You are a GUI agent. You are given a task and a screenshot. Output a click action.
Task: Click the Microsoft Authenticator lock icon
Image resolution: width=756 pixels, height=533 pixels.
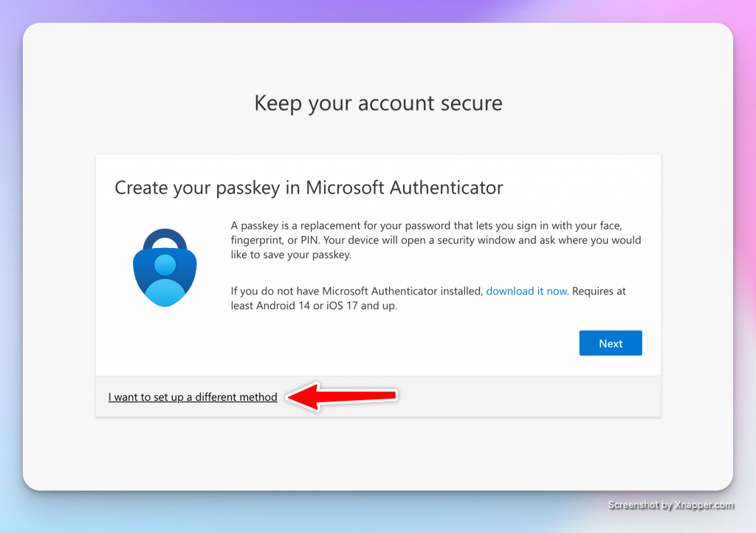tap(165, 268)
